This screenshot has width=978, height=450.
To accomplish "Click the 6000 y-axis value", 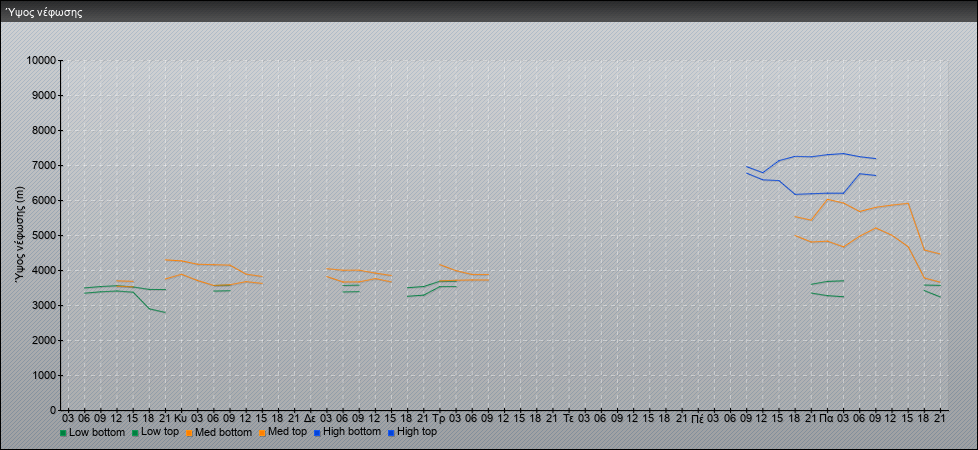I will [x=43, y=200].
